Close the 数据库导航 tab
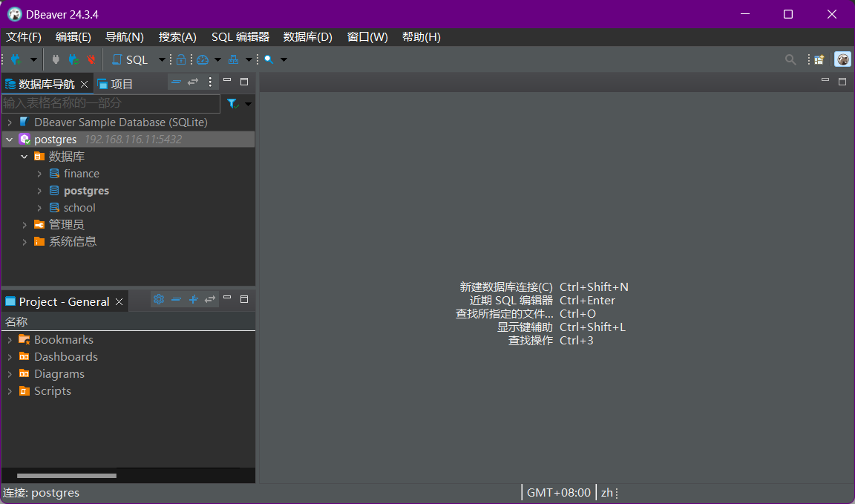 [x=84, y=84]
